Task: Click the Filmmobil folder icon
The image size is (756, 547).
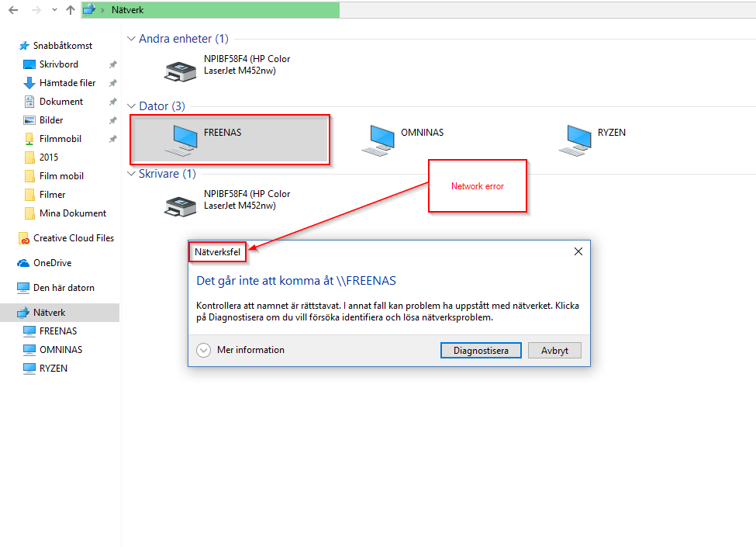Action: coord(29,139)
